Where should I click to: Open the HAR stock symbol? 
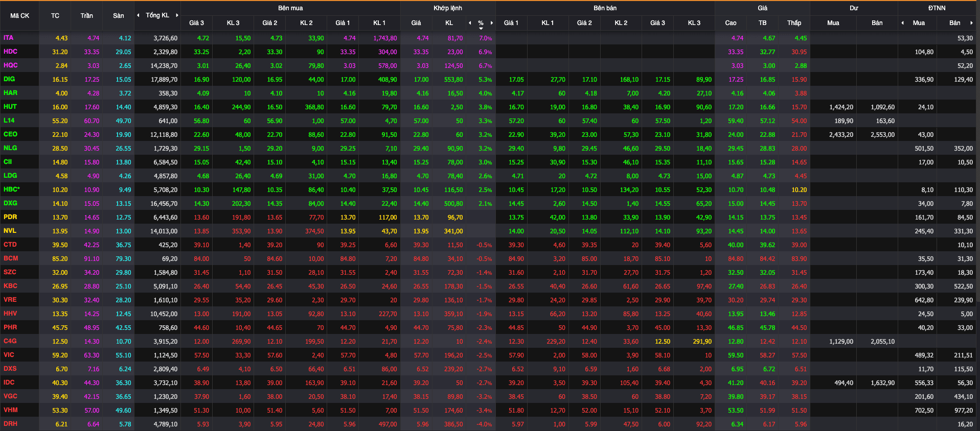pos(10,93)
